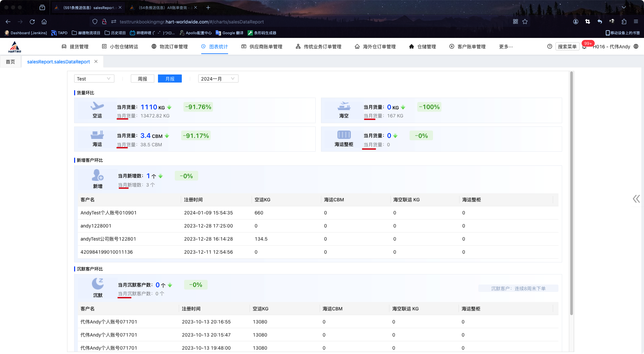This screenshot has height=354, width=644.
Task: Go to browser home icon
Action: pos(44,22)
